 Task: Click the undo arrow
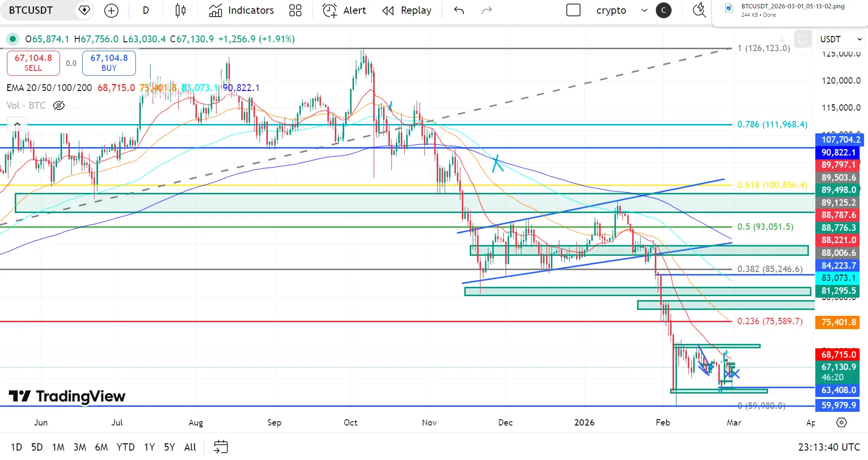click(459, 10)
